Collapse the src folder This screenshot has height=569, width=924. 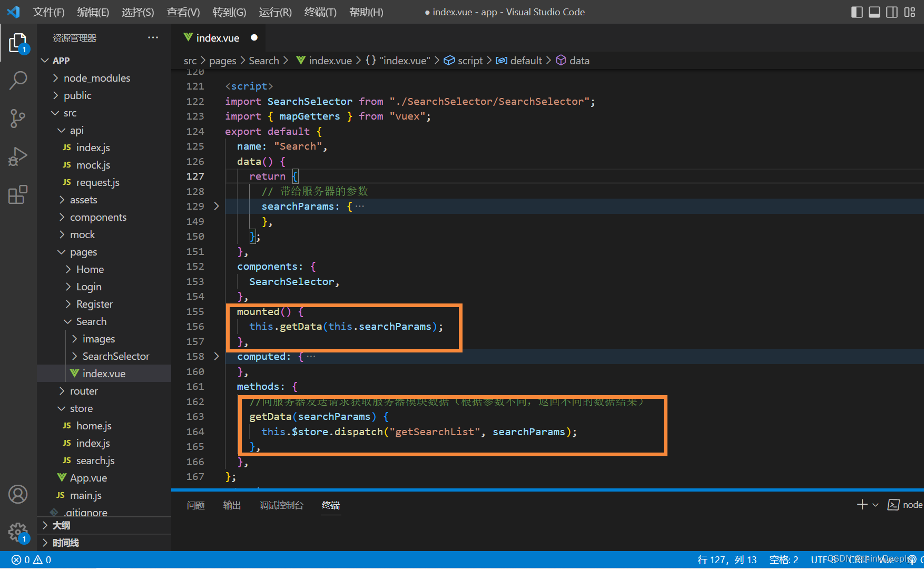pyautogui.click(x=104, y=113)
